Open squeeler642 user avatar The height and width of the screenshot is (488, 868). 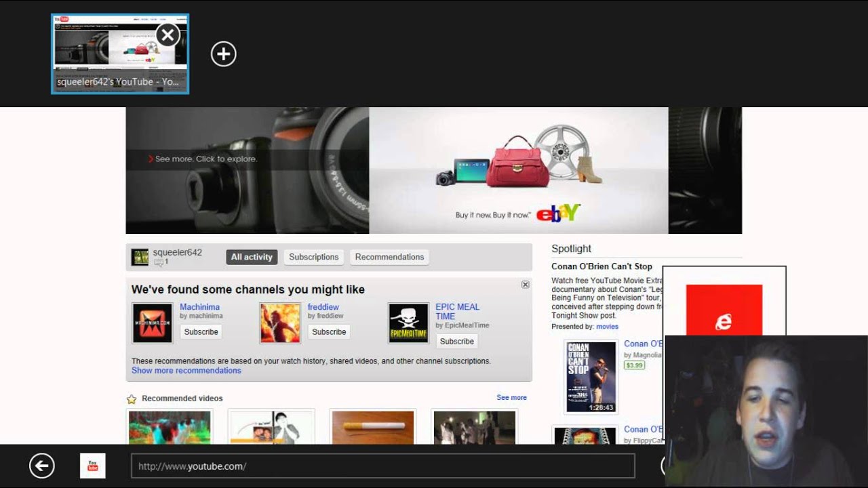point(140,257)
